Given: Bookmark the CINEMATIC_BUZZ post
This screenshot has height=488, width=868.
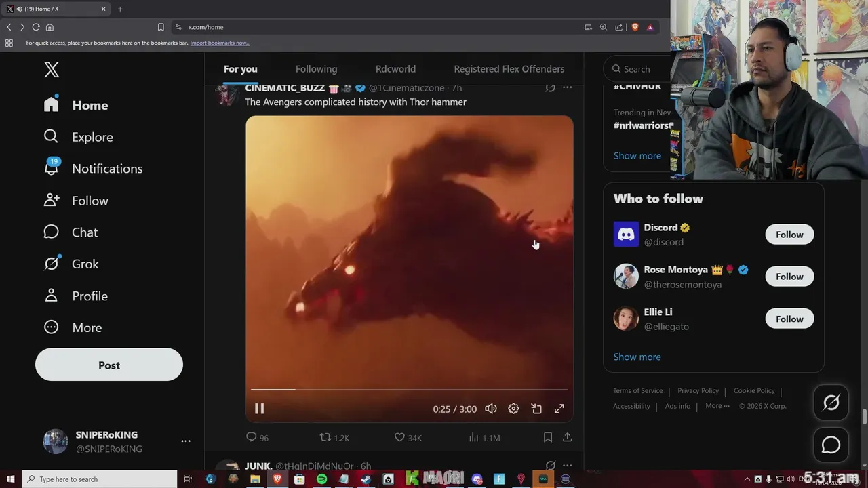Looking at the screenshot, I should tap(547, 438).
